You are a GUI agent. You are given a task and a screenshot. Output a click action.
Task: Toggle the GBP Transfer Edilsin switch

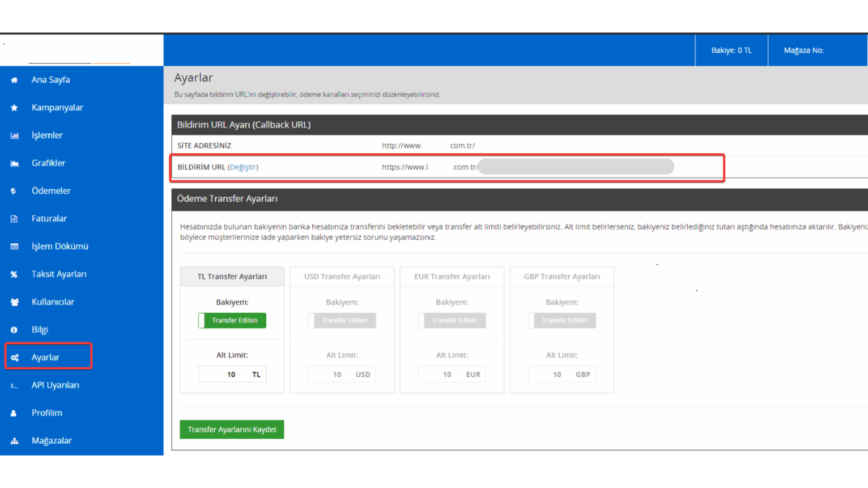pyautogui.click(x=561, y=320)
